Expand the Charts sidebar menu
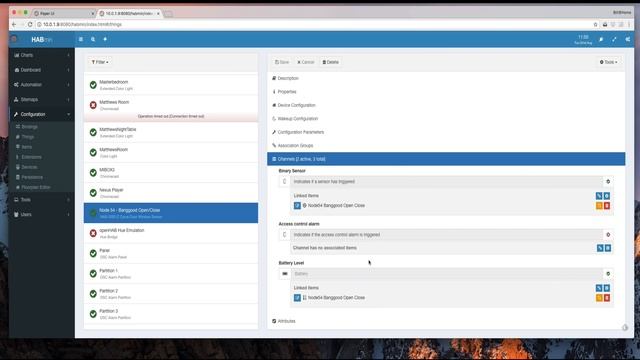The width and height of the screenshot is (640, 360). point(41,55)
